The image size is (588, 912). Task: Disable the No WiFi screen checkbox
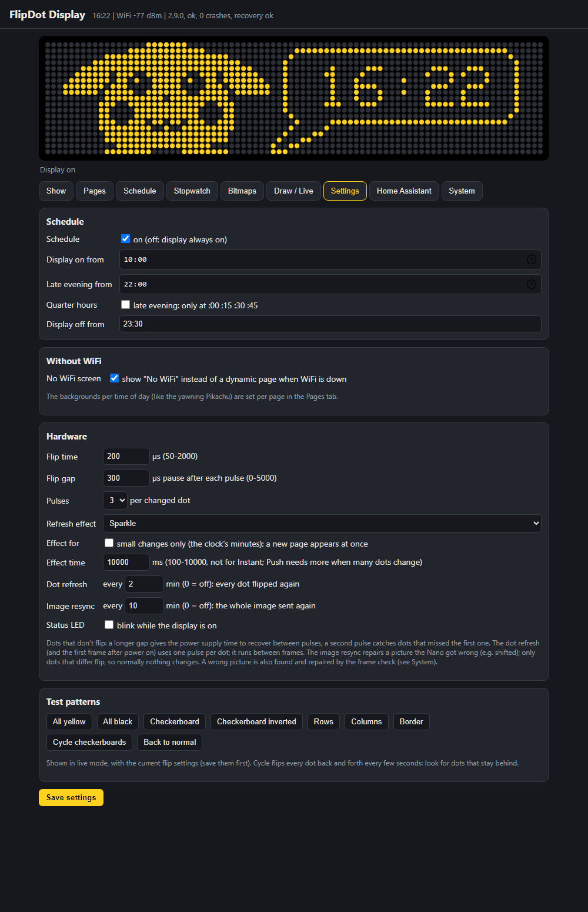point(114,378)
